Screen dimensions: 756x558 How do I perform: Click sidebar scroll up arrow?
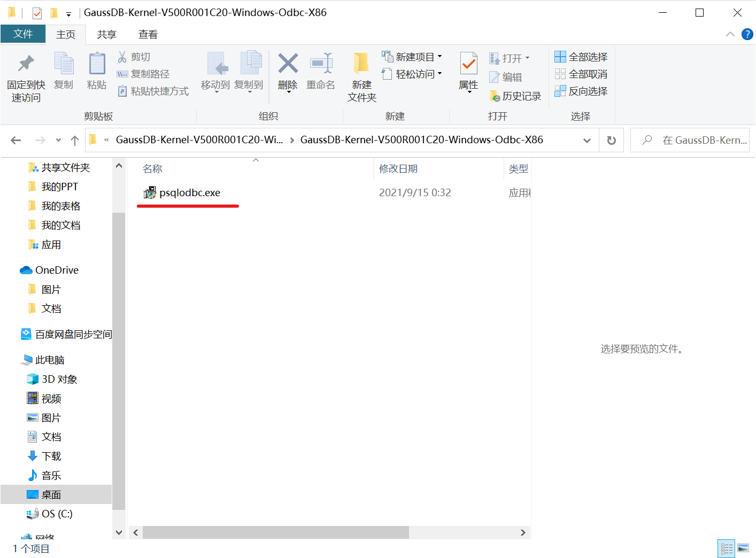[119, 166]
